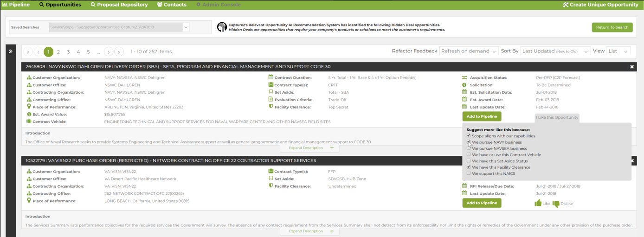Jump to last page of results

tap(119, 52)
